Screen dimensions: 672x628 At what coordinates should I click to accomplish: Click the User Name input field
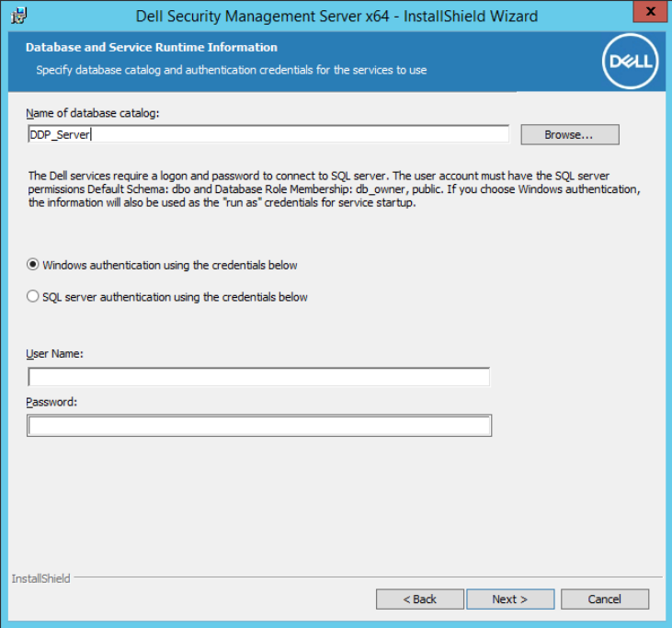(x=259, y=377)
